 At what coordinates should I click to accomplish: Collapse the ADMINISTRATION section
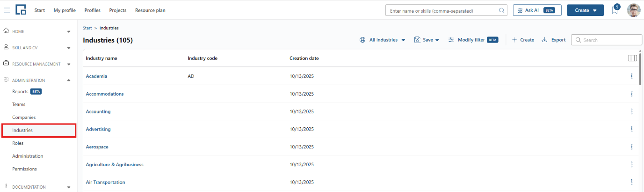(69, 80)
